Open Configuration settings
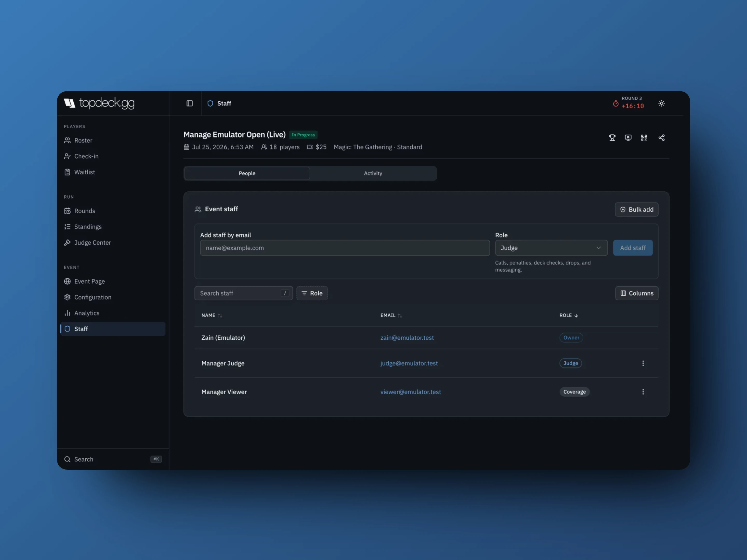The height and width of the screenshot is (560, 747). (x=113, y=297)
